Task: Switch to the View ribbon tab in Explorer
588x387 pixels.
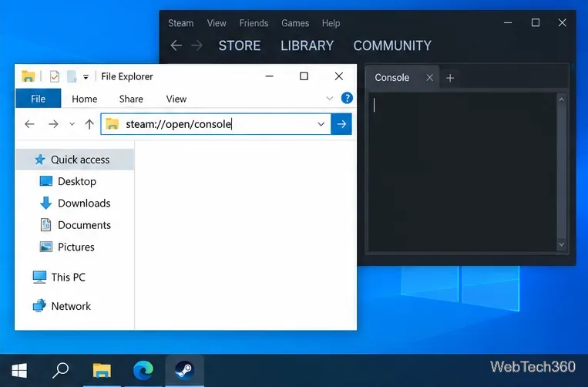Action: (176, 99)
